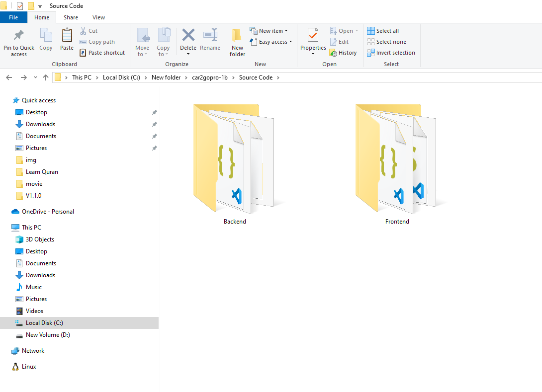Click the Select all icon
The image size is (542, 392).
tap(371, 31)
